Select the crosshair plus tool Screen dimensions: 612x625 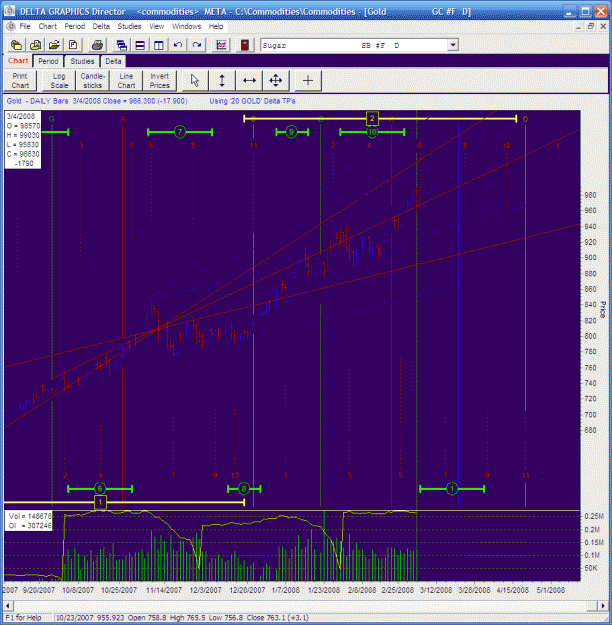[x=308, y=81]
